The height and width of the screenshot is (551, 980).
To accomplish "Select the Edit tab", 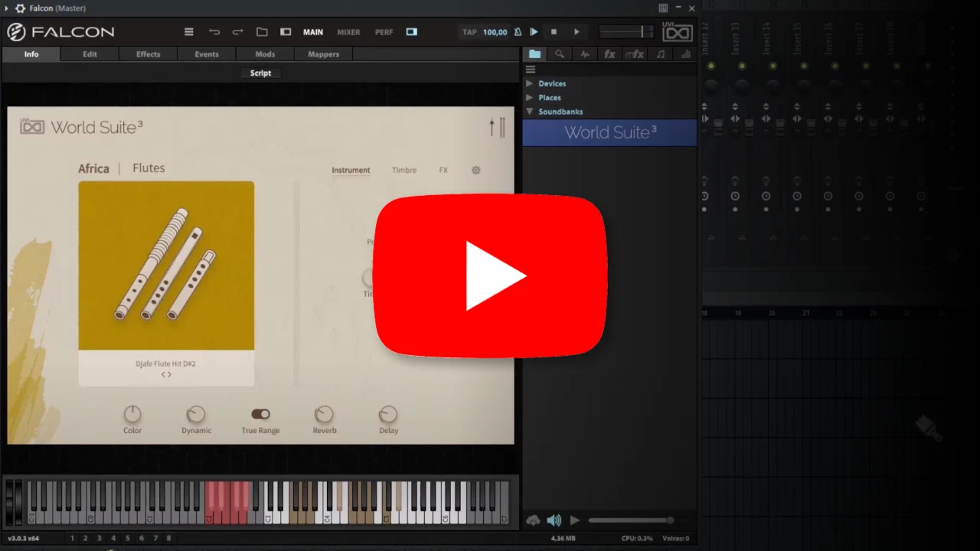I will click(90, 54).
